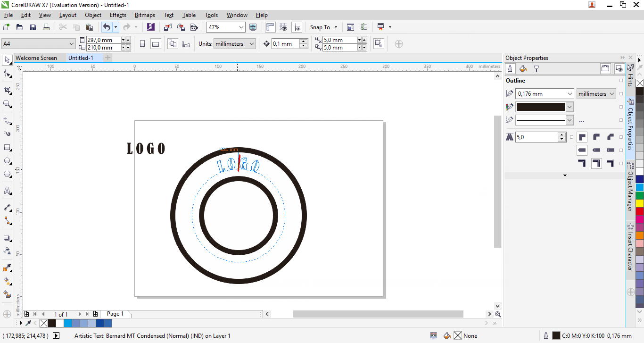The image size is (644, 343).
Task: Toggle show rulers button
Action: (x=271, y=27)
